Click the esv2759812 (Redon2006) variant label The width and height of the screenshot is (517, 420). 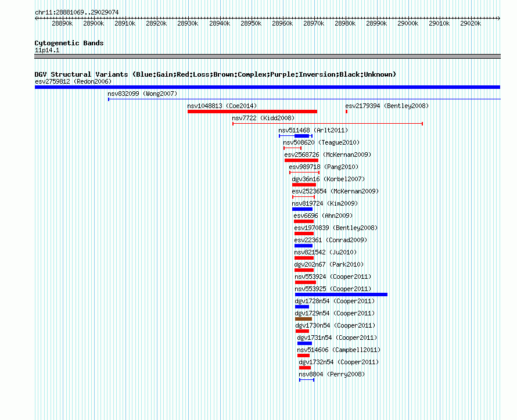point(73,81)
